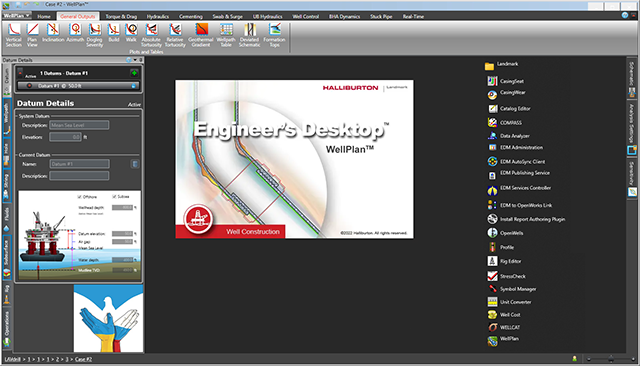640x366 pixels.
Task: Open the Deviated Schematic
Action: point(249,35)
